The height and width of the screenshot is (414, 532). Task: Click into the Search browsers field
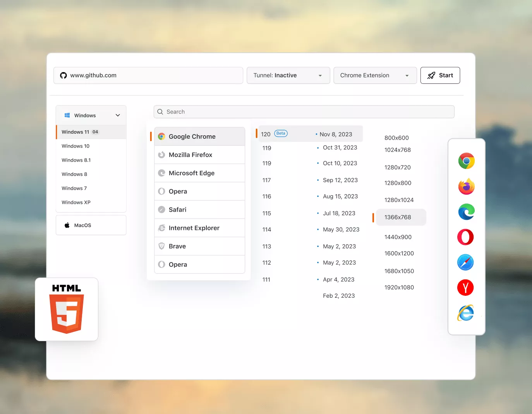[x=304, y=112]
